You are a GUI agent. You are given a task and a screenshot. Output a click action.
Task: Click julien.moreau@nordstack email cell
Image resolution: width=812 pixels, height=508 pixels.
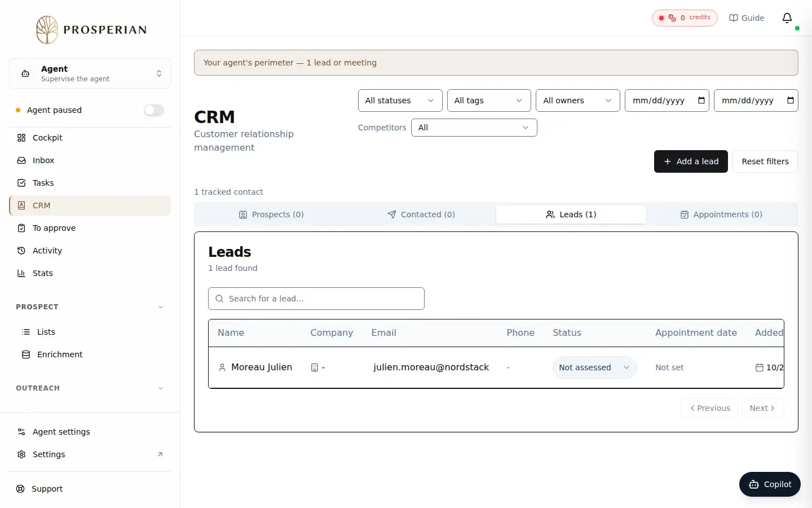431,367
